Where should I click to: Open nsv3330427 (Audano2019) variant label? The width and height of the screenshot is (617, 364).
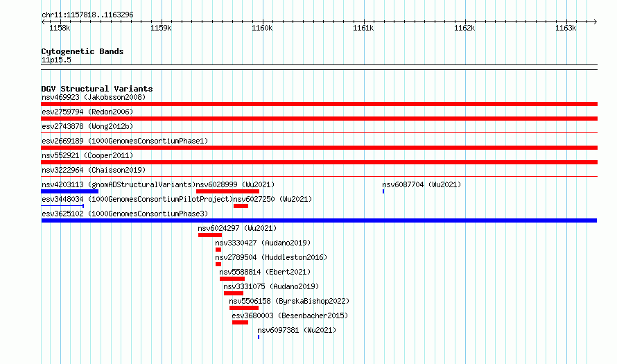coord(263,243)
